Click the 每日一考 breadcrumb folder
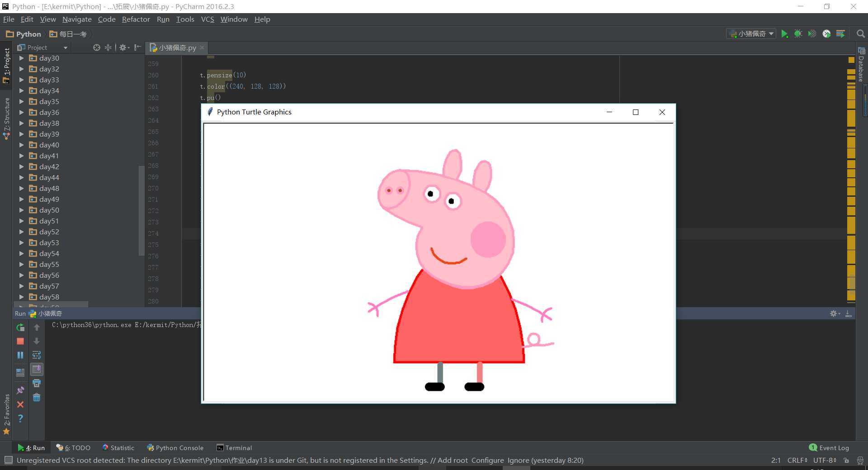 (x=68, y=34)
